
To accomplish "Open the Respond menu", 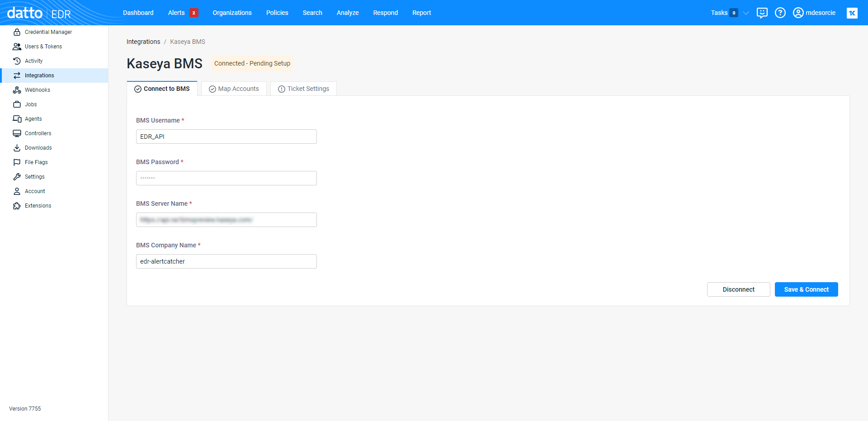I will click(386, 13).
